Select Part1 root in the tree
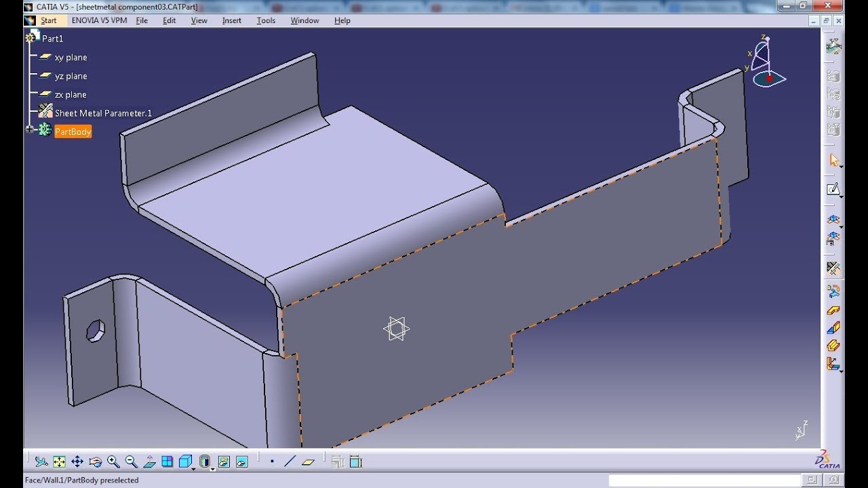 click(x=52, y=39)
